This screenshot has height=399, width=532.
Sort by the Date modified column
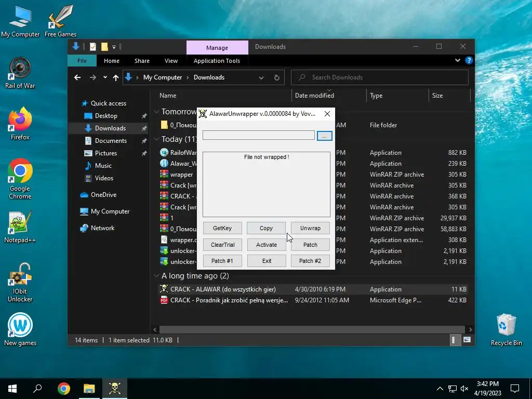pyautogui.click(x=314, y=96)
